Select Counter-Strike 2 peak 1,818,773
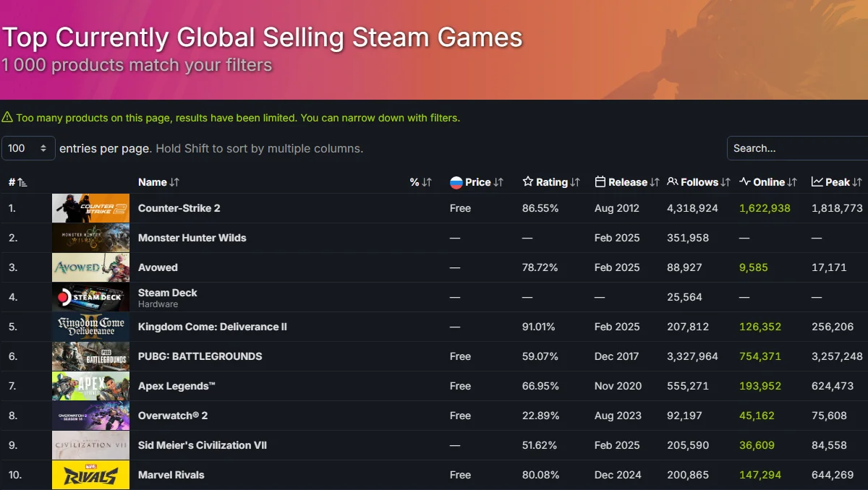868x490 pixels. (x=837, y=208)
